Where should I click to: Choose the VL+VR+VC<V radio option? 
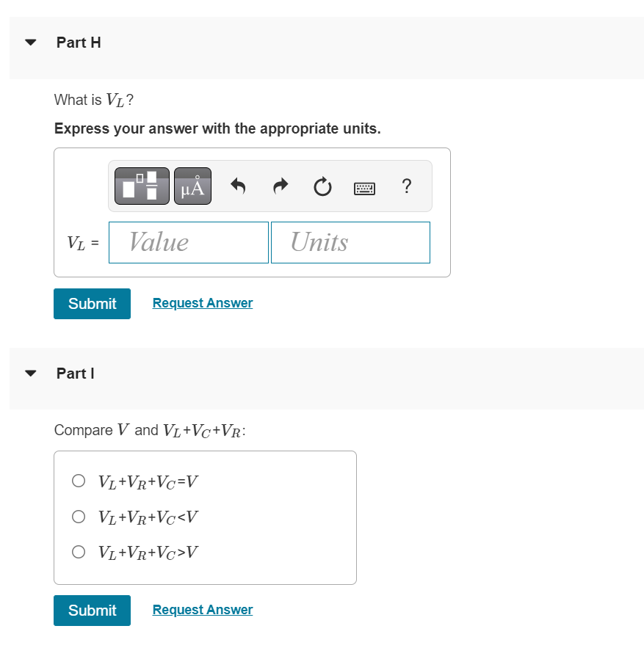pos(79,517)
